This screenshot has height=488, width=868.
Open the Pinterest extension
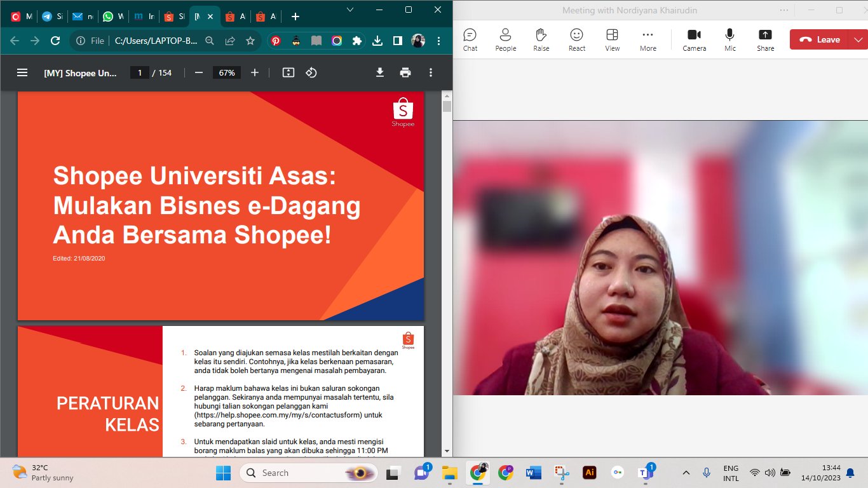pyautogui.click(x=276, y=41)
